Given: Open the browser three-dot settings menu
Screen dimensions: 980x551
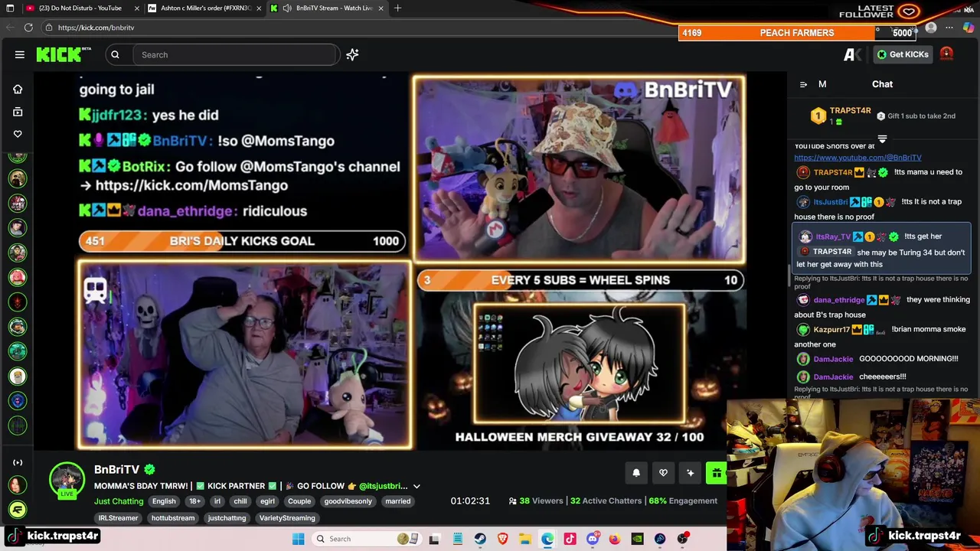Looking at the screenshot, I should (949, 28).
